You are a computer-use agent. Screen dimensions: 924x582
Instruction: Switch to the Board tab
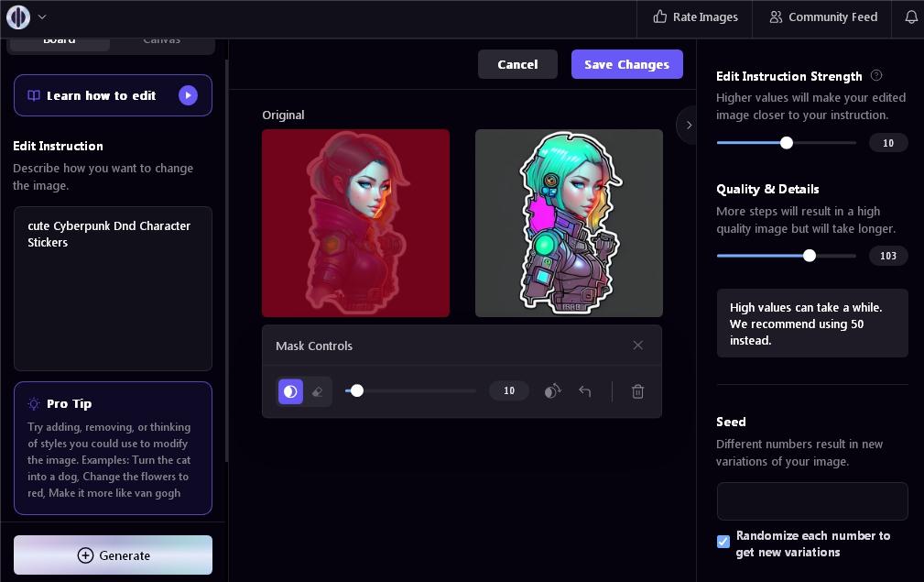pos(60,41)
